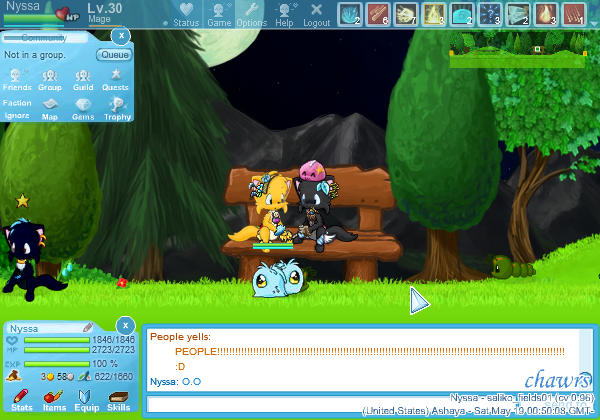Use the pale green wind blast skill

point(518,14)
